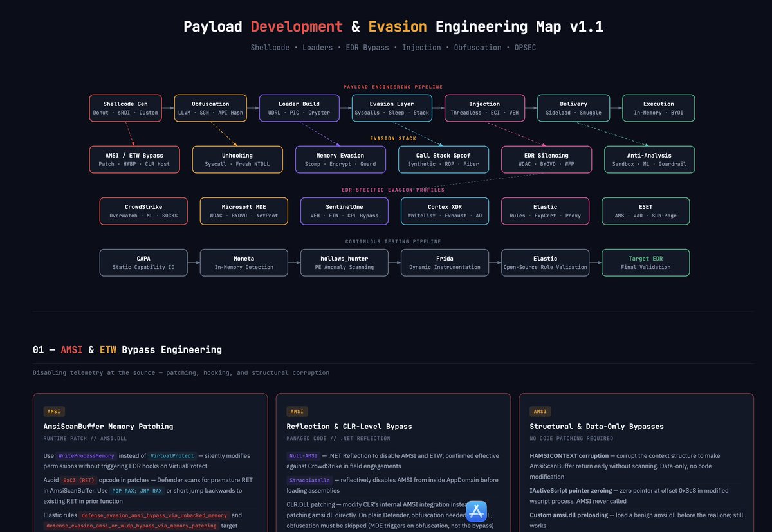Click Elastic Open-Source Rule Validation node
The height and width of the screenshot is (532, 772).
[x=545, y=262]
